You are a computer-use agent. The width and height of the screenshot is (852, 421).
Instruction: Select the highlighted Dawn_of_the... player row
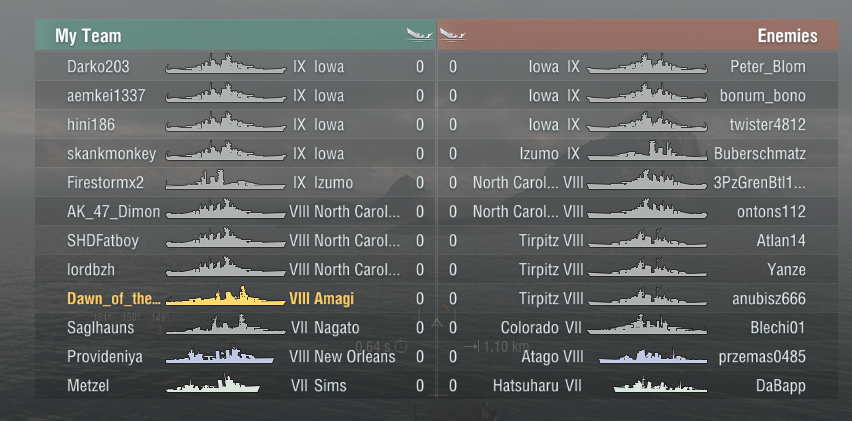(x=235, y=298)
